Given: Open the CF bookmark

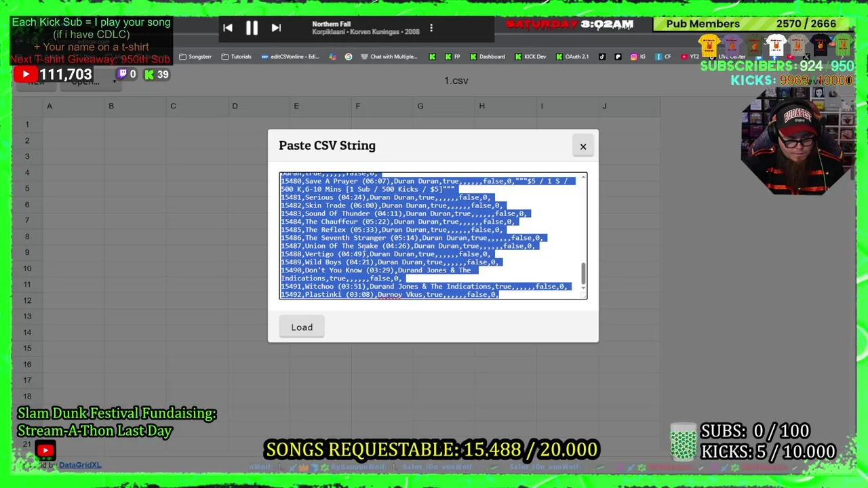Looking at the screenshot, I should [663, 57].
